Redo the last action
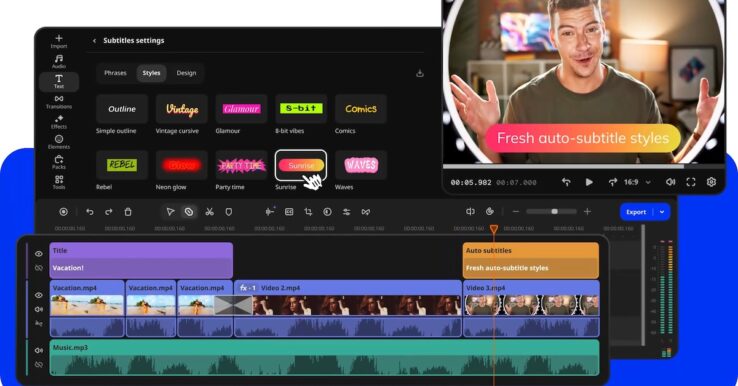The width and height of the screenshot is (738, 386). tap(109, 212)
